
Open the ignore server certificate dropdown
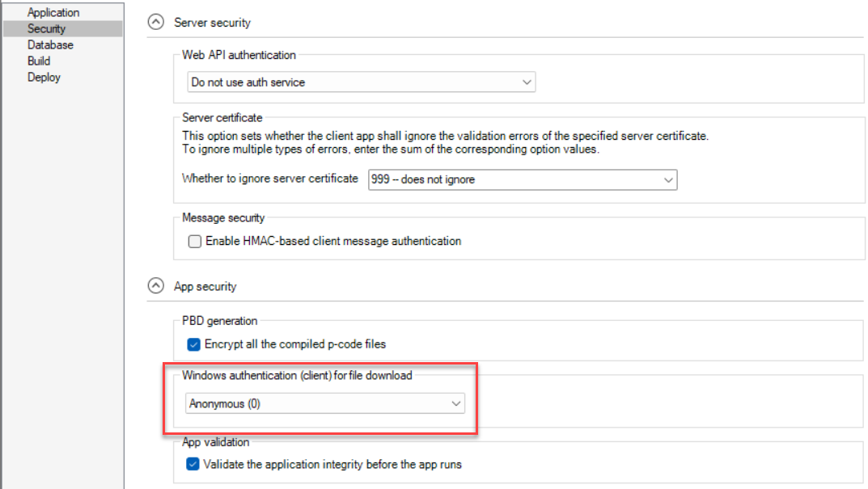pyautogui.click(x=522, y=179)
